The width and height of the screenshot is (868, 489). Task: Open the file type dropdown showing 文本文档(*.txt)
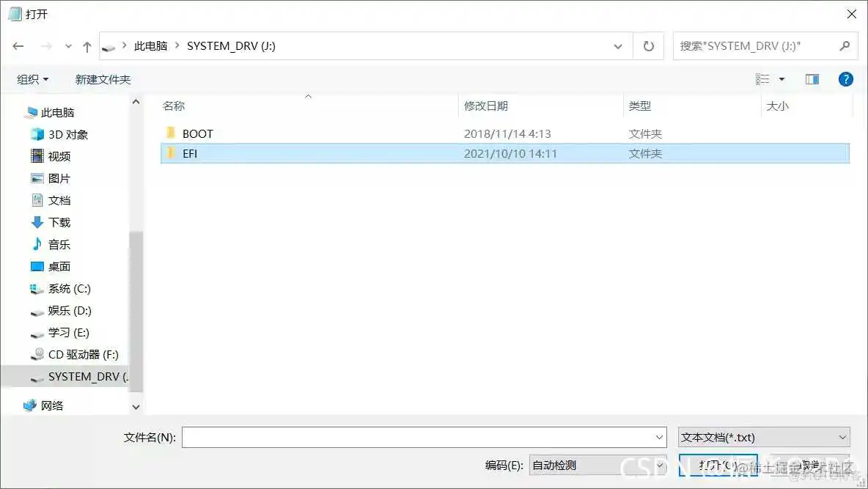762,437
